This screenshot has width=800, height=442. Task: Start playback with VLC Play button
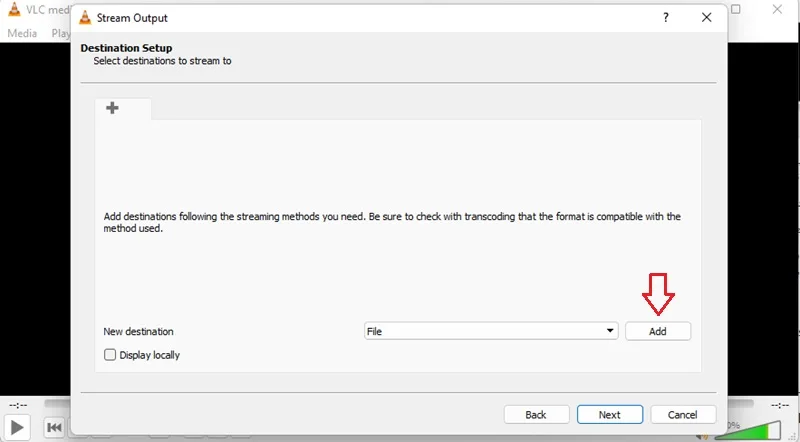tap(17, 427)
